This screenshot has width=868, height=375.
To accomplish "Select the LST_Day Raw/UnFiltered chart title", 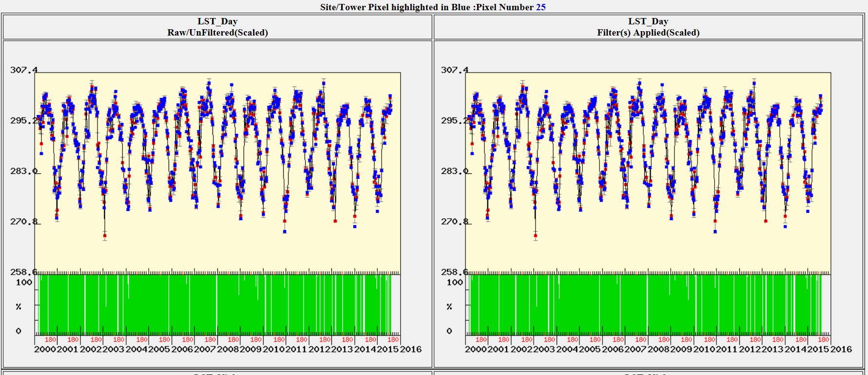I will [x=217, y=27].
